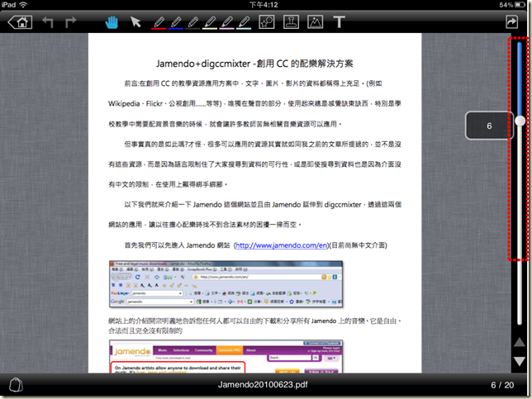Choose the pink highlighter pen
Image resolution: width=532 pixels, height=399 pixels.
(226, 23)
